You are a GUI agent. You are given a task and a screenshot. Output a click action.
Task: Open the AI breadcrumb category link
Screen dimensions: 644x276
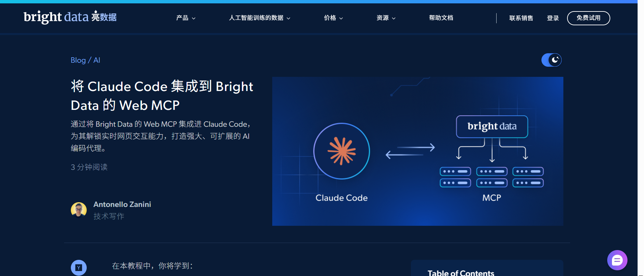click(x=97, y=60)
